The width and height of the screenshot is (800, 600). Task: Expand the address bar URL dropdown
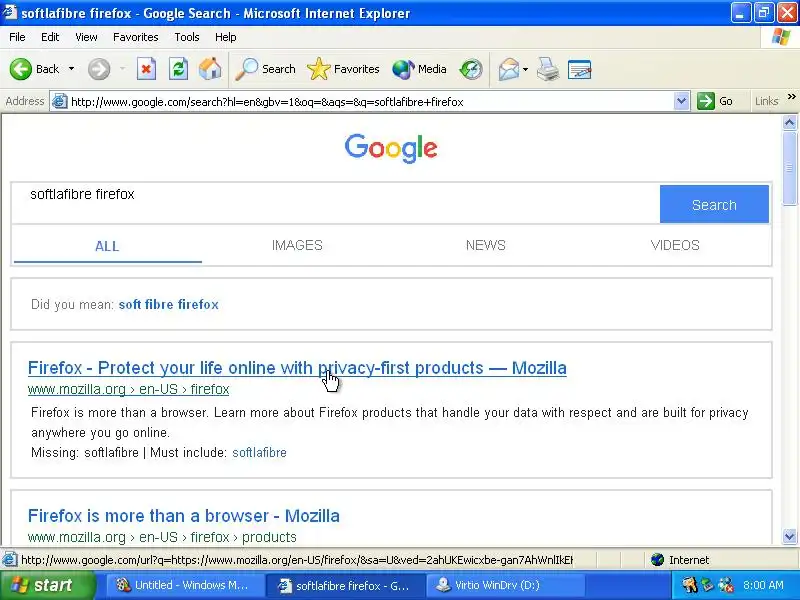(681, 101)
